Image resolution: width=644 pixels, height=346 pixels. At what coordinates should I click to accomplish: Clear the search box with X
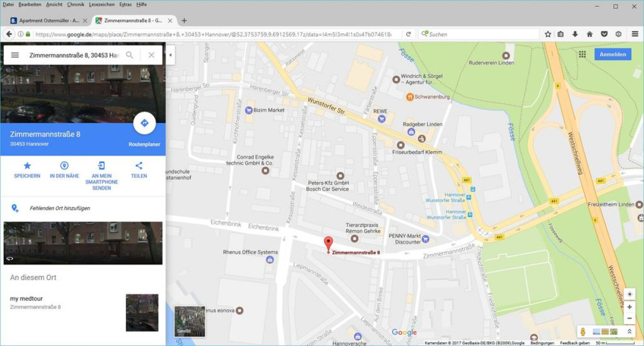tap(151, 55)
